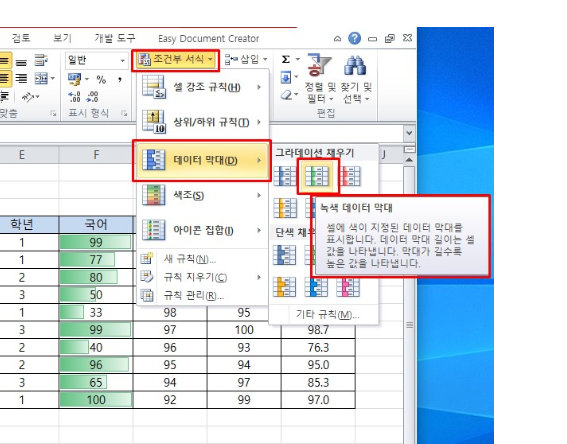Expand the merge and center dropdown arrow
Viewport: 567px width, 444px height.
coord(53,78)
